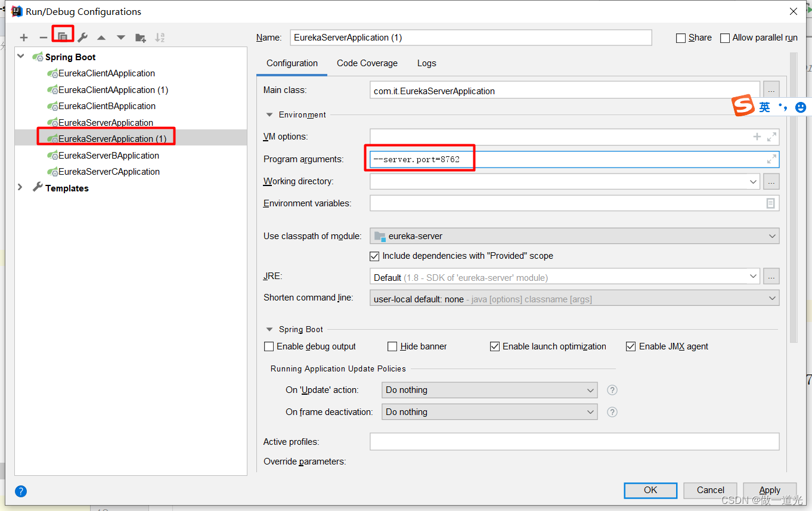The width and height of the screenshot is (812, 511).
Task: Check the Share checkbox
Action: click(681, 38)
